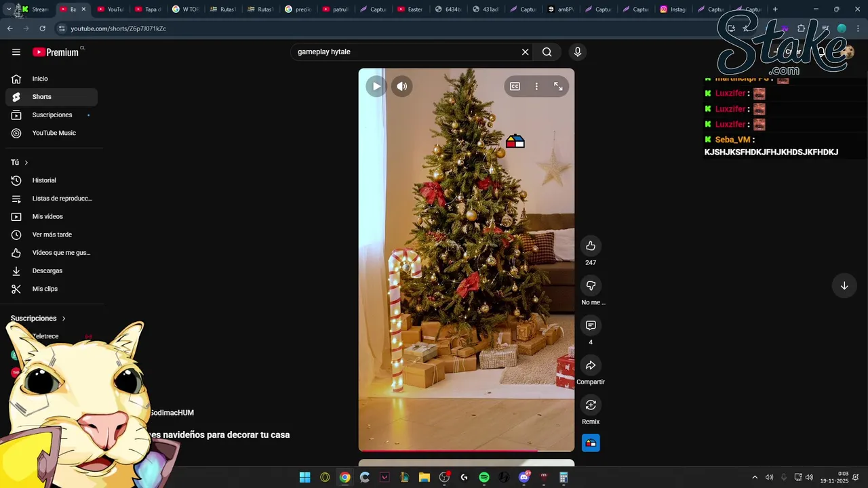The height and width of the screenshot is (488, 868).
Task: Switch to the Easter tab
Action: pos(411,9)
